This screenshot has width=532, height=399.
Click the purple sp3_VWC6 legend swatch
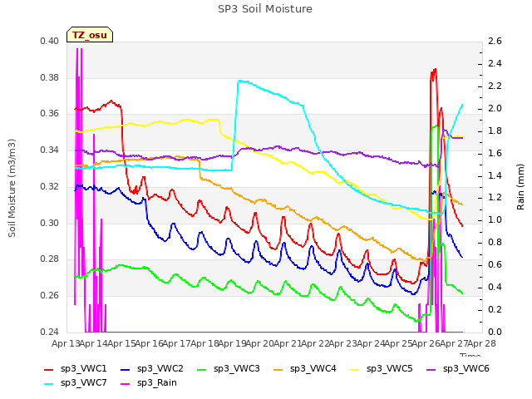click(x=431, y=369)
